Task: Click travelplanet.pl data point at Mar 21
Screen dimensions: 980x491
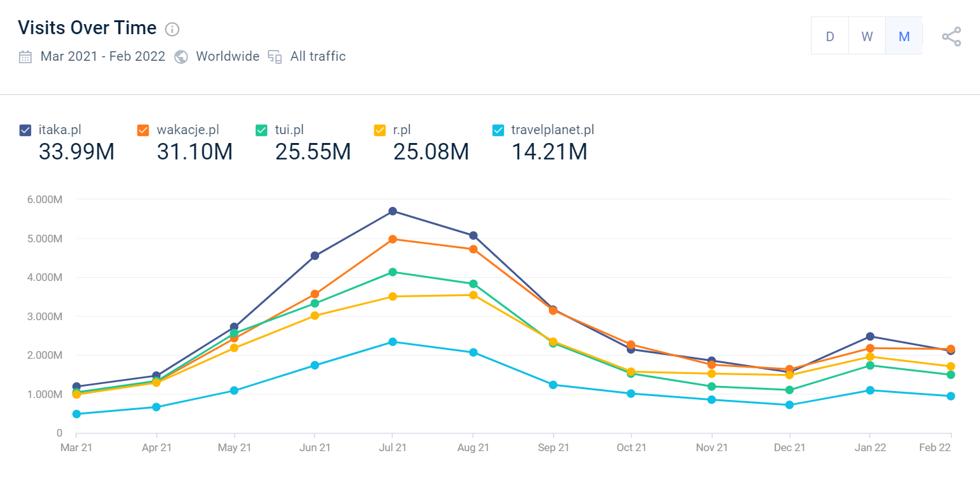Action: 77,414
